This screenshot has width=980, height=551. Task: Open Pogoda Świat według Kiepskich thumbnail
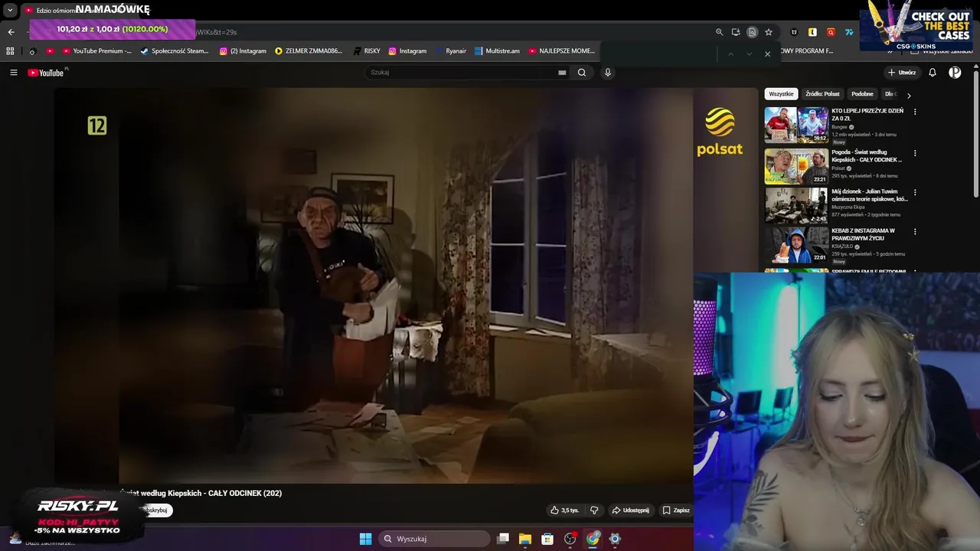tap(796, 166)
